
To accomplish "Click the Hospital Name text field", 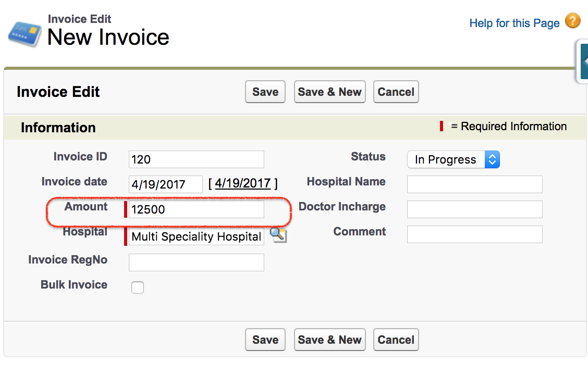I will [475, 184].
